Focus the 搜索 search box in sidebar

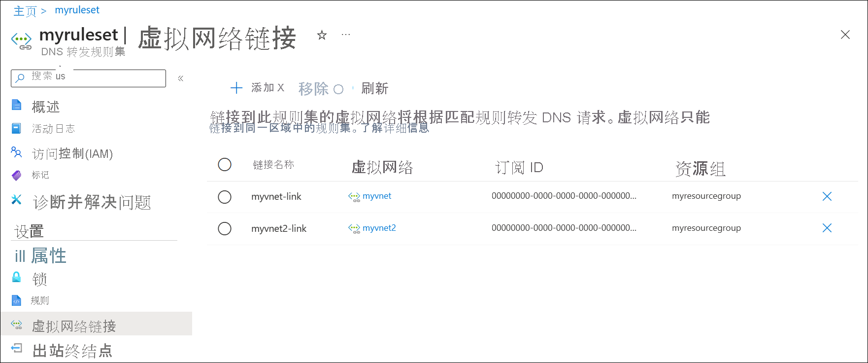pyautogui.click(x=89, y=78)
